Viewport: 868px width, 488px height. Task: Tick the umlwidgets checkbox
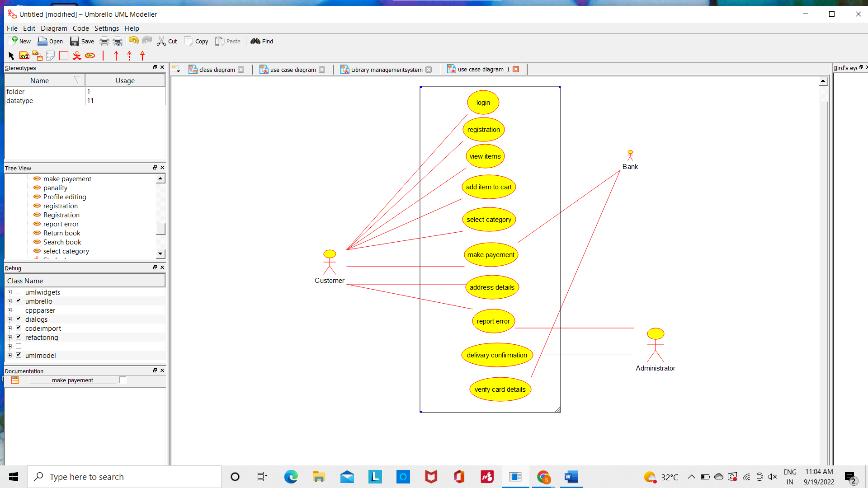click(x=19, y=292)
